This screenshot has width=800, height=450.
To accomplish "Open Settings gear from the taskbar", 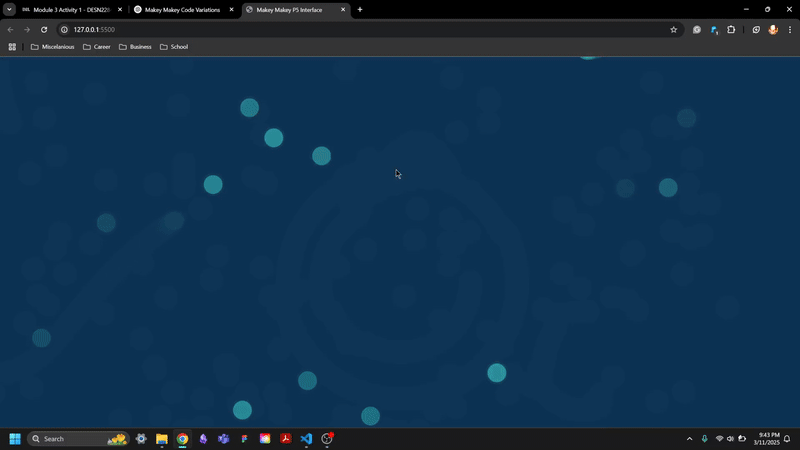I will pos(141,439).
